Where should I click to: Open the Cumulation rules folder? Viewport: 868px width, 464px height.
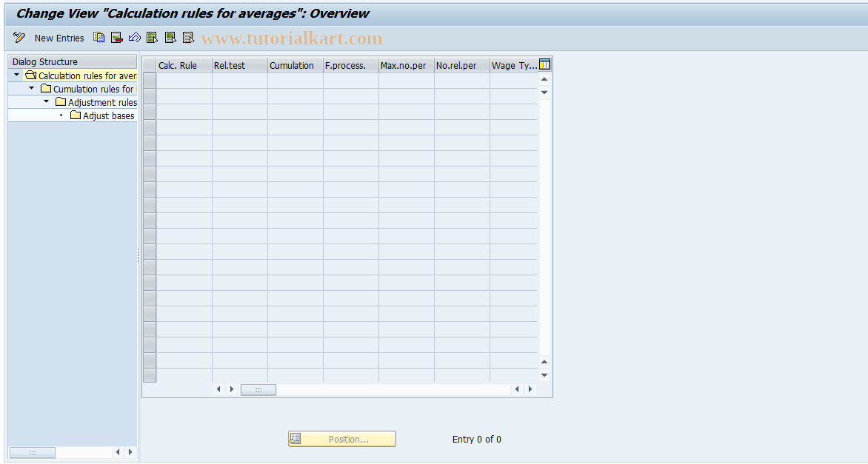point(46,89)
